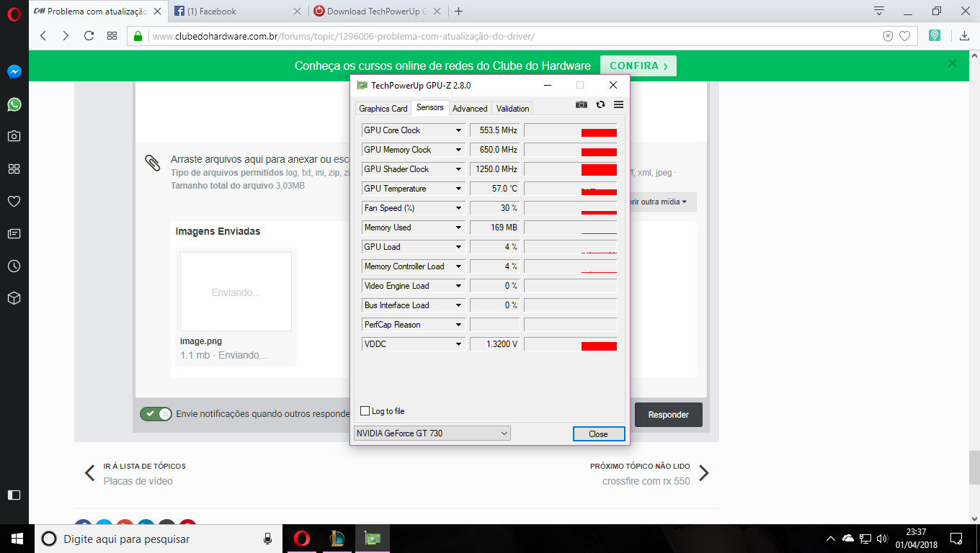Open GPU Load sensor dropdown

click(458, 247)
